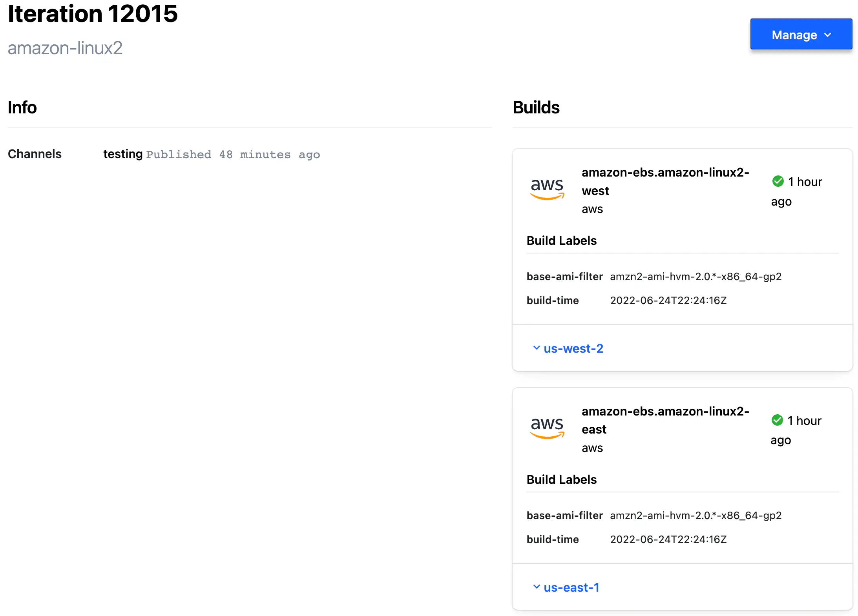Open the Manage dropdown button

pyautogui.click(x=801, y=35)
